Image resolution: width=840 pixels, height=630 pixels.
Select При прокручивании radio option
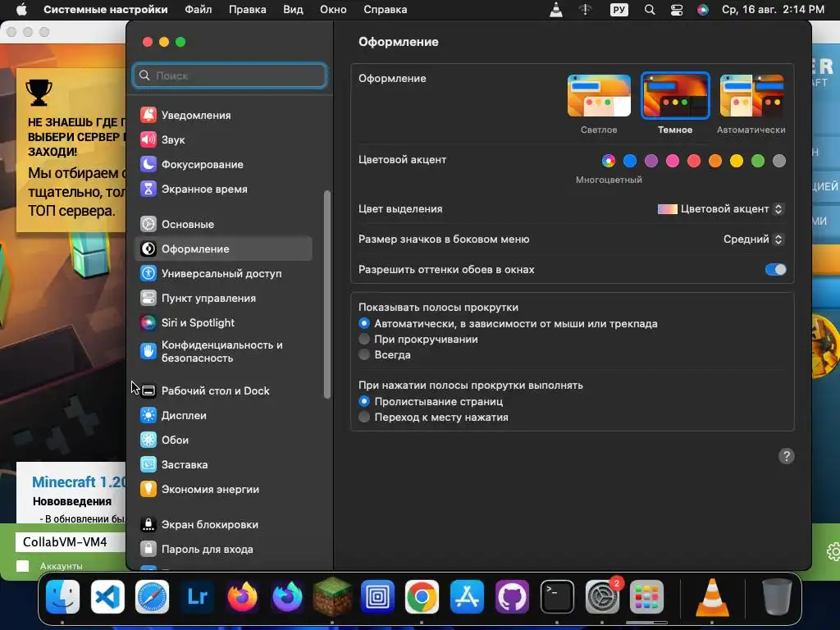coord(364,339)
